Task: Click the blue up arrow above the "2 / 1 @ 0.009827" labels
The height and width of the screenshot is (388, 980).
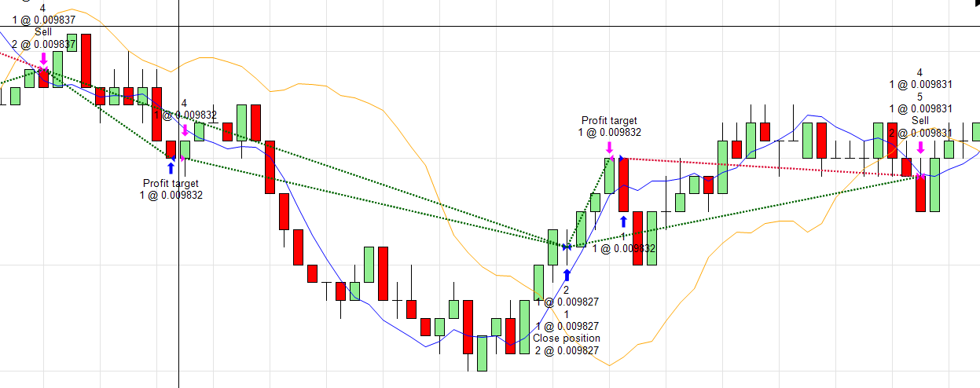Action: pos(566,275)
